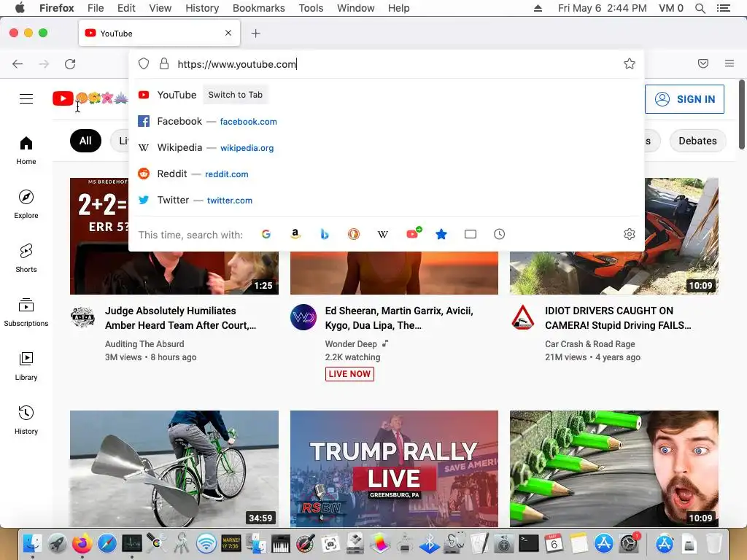Reload the current page
Image resolution: width=747 pixels, height=560 pixels.
(70, 64)
